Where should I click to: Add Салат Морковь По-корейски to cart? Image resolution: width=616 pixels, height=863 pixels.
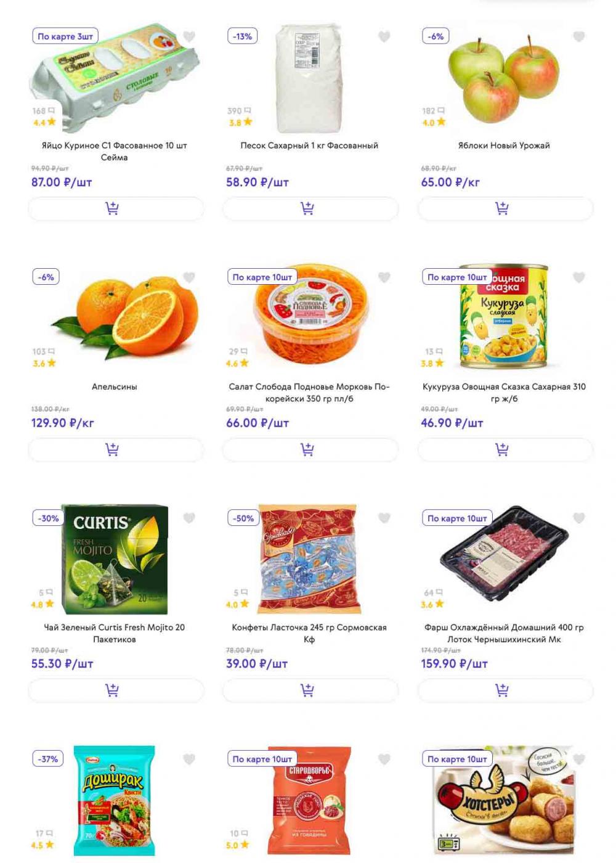[x=310, y=449]
